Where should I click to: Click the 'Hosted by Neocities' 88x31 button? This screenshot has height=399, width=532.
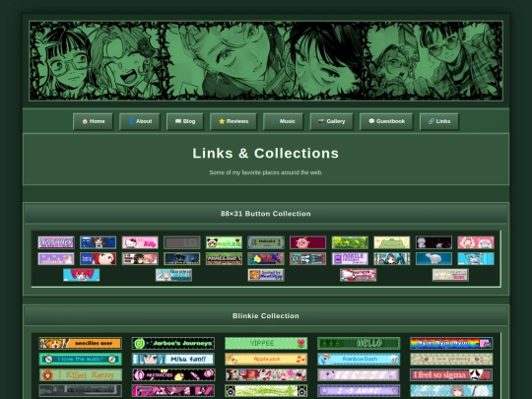point(266,275)
